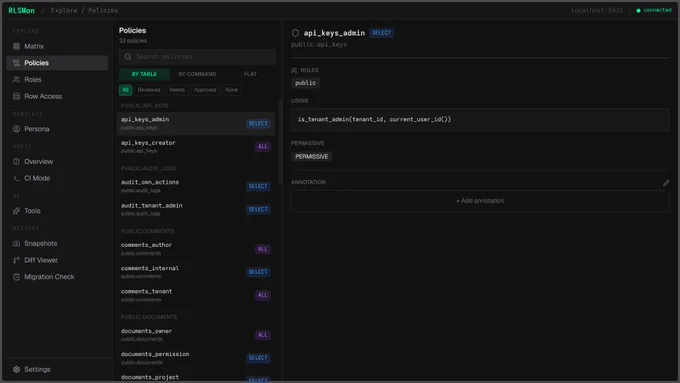Click the ALL badge on api_keys_creator

coord(262,147)
